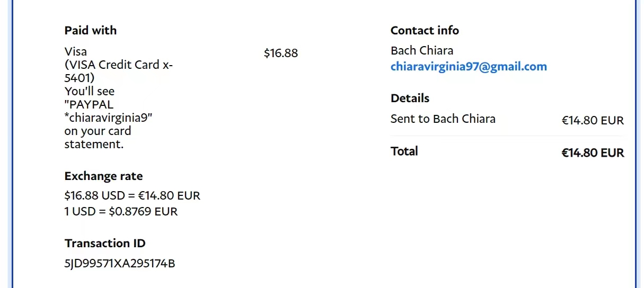The width and height of the screenshot is (644, 288).
Task: Select the Bach Chiara name under Contact info
Action: pos(422,51)
